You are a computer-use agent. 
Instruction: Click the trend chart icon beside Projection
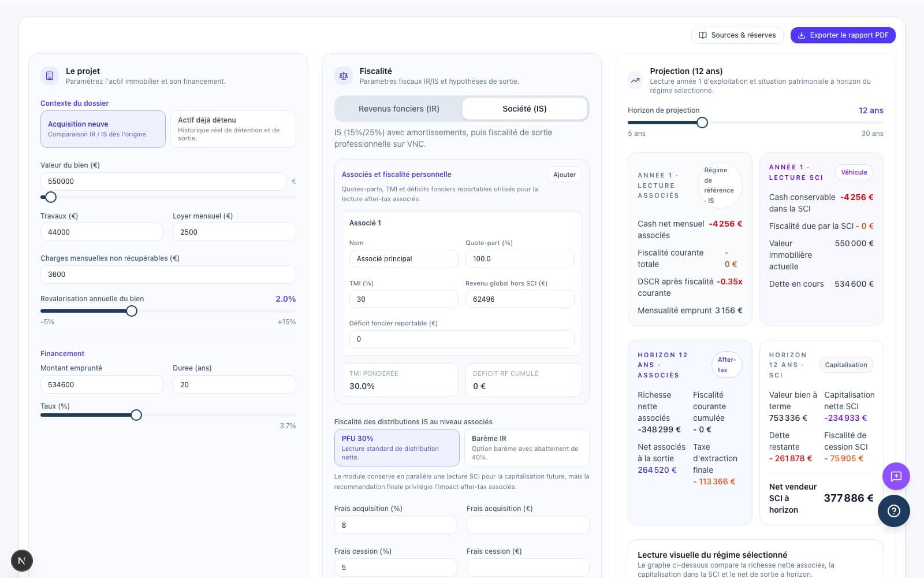[x=635, y=80]
